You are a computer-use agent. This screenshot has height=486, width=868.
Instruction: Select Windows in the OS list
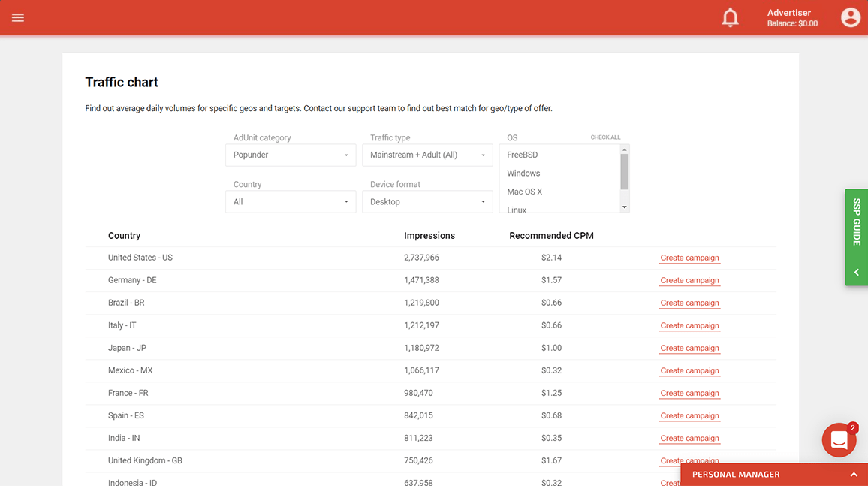click(x=523, y=174)
